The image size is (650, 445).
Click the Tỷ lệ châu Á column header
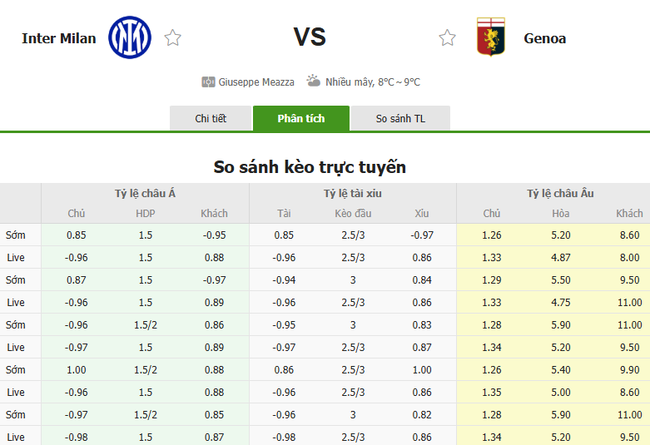pyautogui.click(x=145, y=192)
